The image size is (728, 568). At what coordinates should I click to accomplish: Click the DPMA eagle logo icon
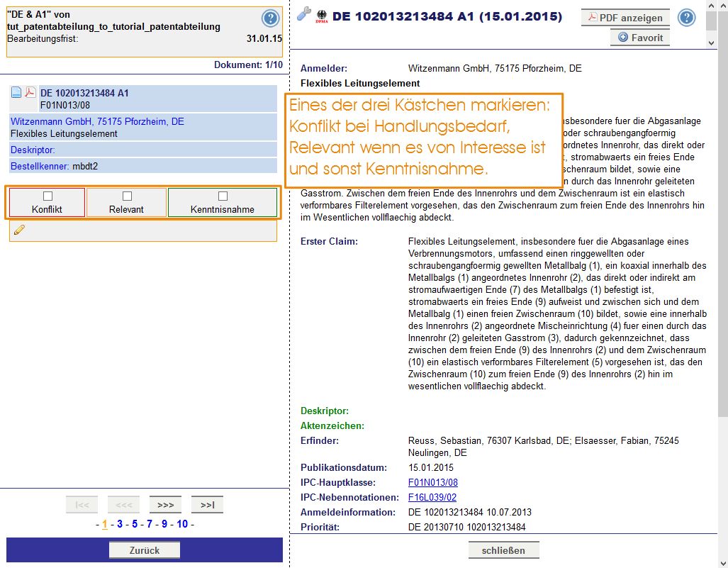(322, 17)
